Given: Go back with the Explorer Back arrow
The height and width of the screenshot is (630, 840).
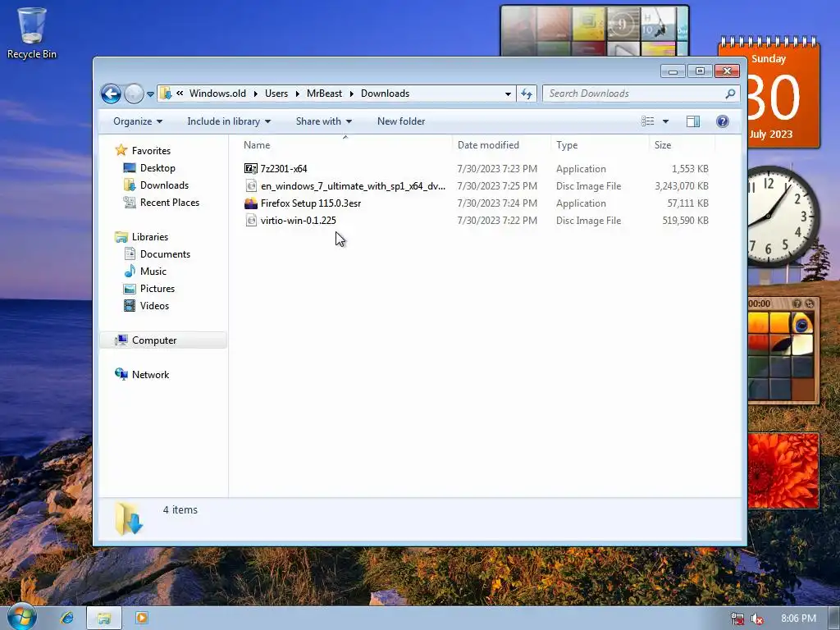Looking at the screenshot, I should [x=111, y=94].
